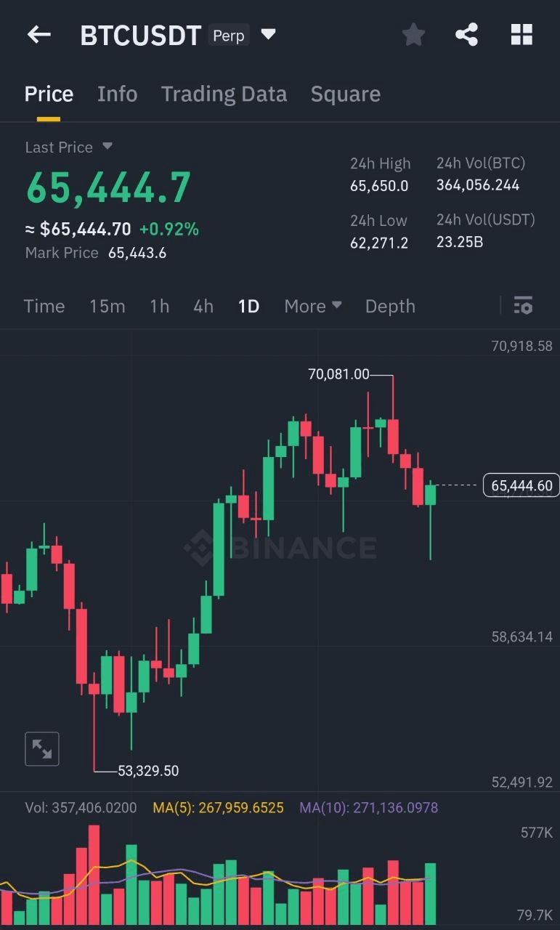This screenshot has width=560, height=930.
Task: Open chart indicator settings icon
Action: point(523,306)
